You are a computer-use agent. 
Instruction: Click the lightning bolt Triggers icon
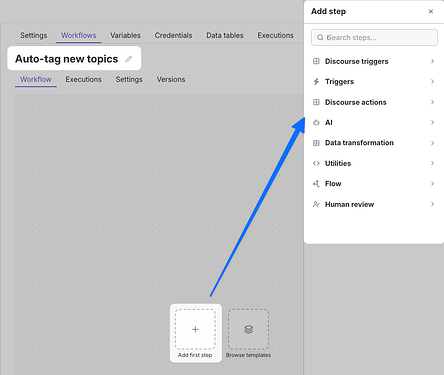(x=316, y=82)
